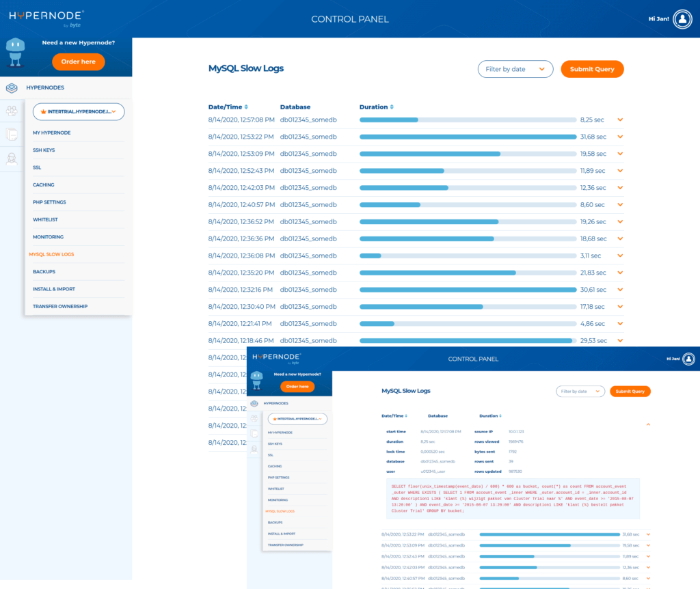Select 'PHP Settings' in the main sidebar menu
The height and width of the screenshot is (589, 700).
[x=49, y=202]
